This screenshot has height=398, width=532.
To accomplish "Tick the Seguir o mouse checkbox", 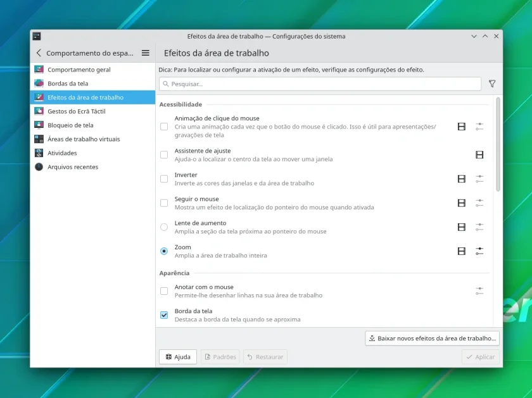I will click(164, 203).
